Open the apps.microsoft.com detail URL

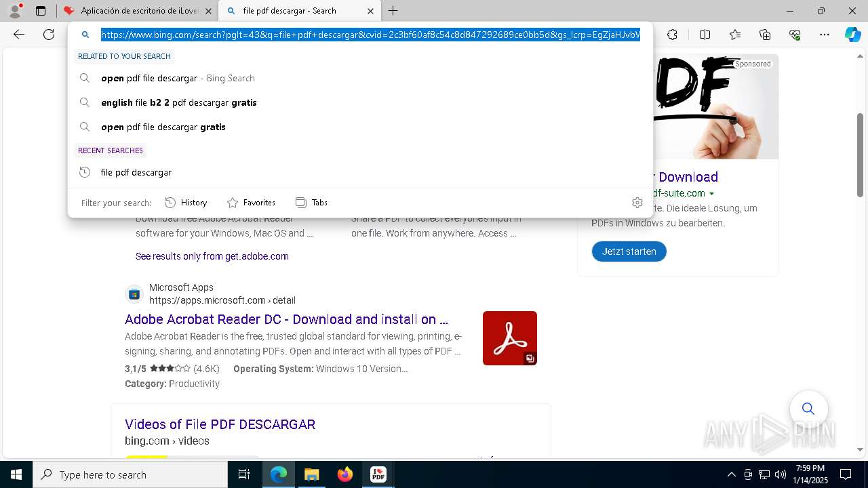point(222,300)
